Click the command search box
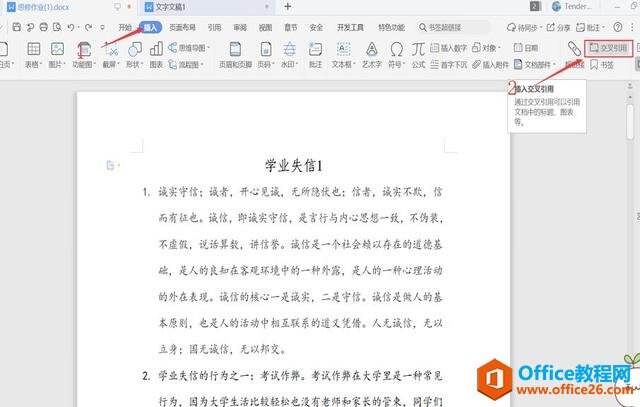The width and height of the screenshot is (640, 407). (453, 27)
